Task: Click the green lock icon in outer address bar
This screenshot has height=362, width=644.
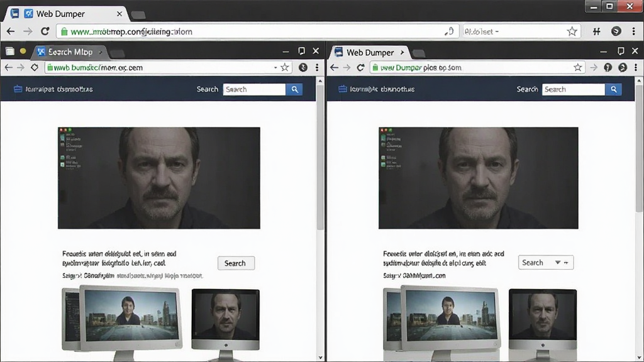Action: point(64,31)
